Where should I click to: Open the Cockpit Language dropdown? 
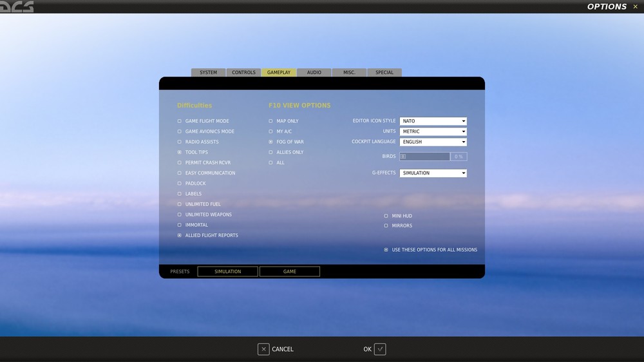(x=433, y=142)
